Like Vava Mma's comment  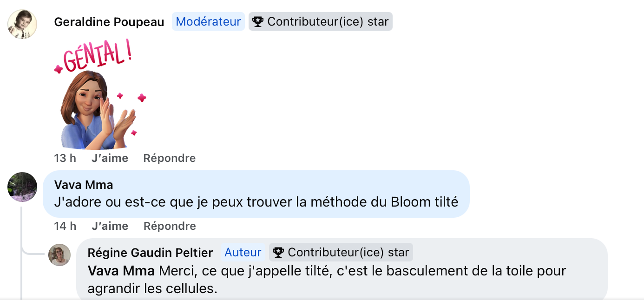pyautogui.click(x=110, y=226)
